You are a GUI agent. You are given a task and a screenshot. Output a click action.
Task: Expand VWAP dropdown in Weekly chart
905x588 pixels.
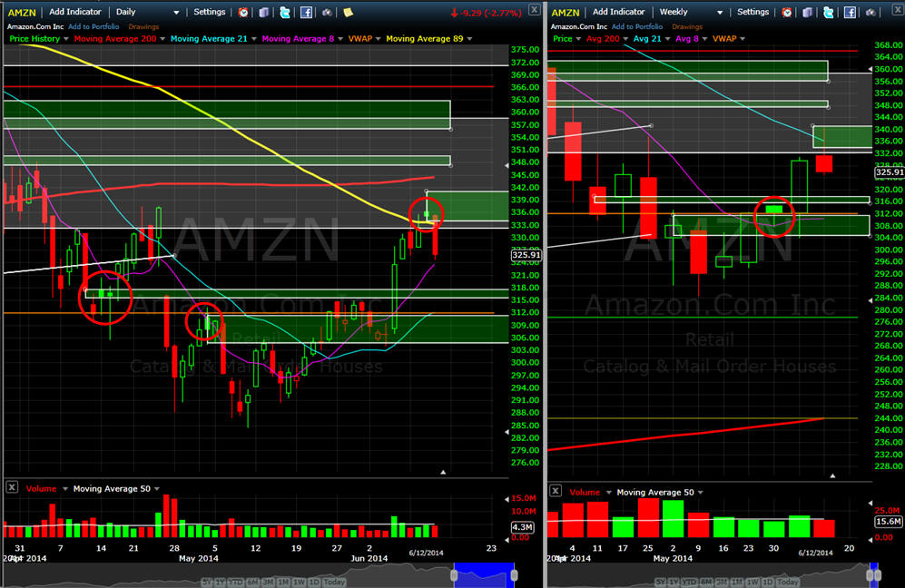pyautogui.click(x=743, y=39)
